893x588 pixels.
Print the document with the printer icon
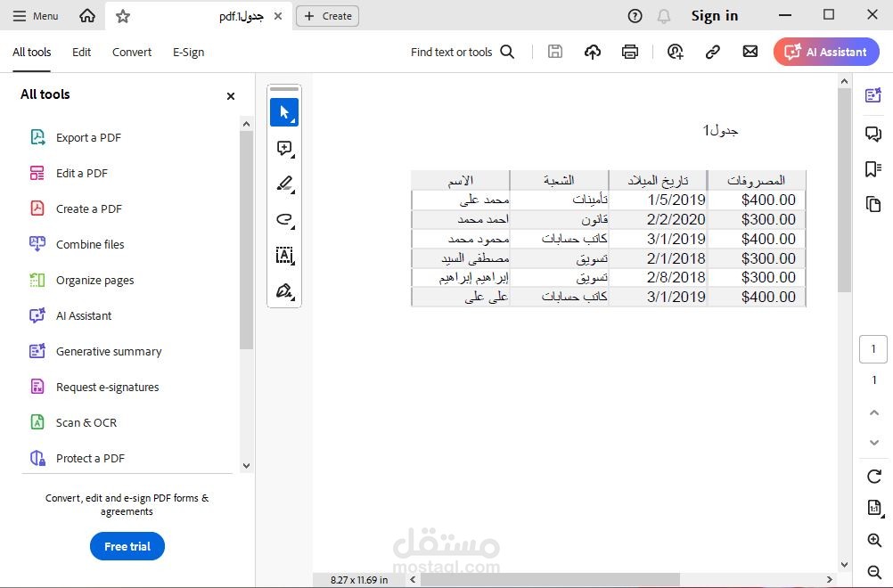point(630,52)
